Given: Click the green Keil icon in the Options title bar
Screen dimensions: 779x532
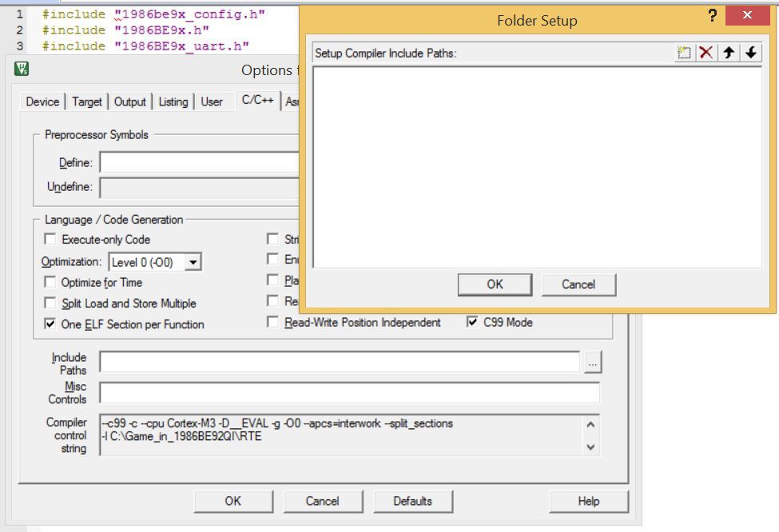Looking at the screenshot, I should tap(22, 69).
